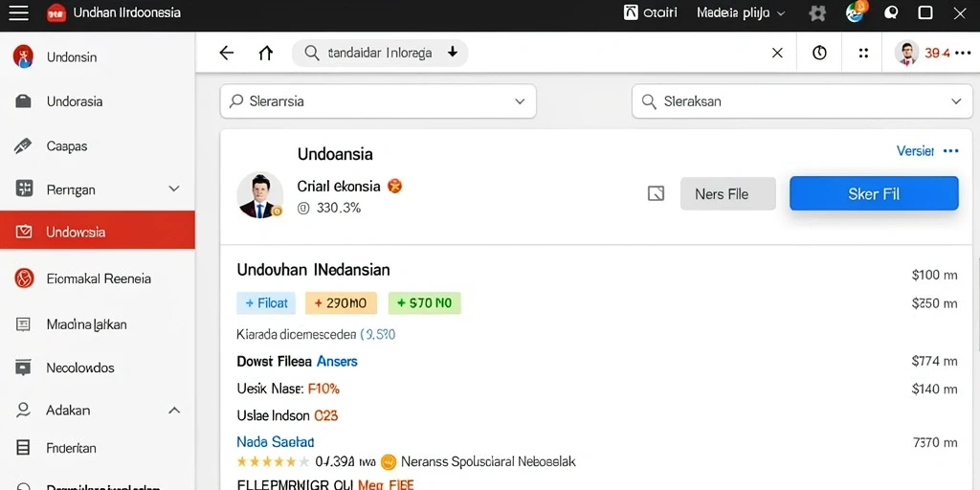The image size is (980, 490).
Task: Click the blue Sker Fil button
Action: click(874, 193)
